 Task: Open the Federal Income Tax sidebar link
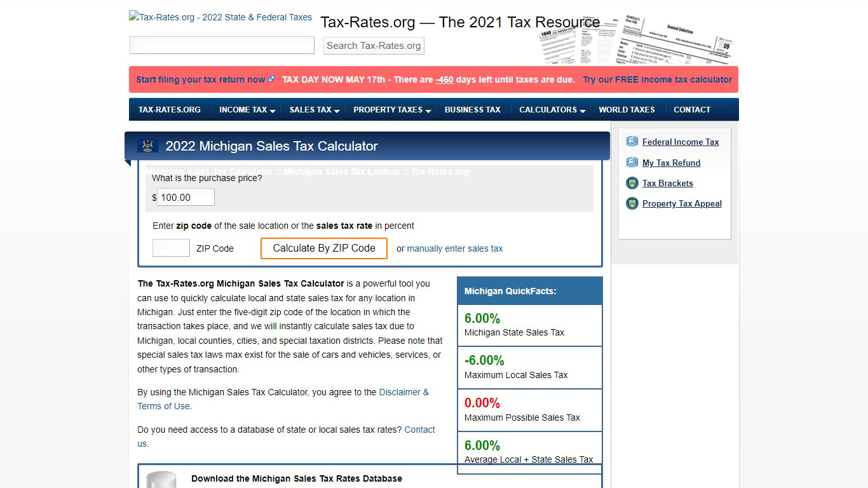[x=681, y=142]
